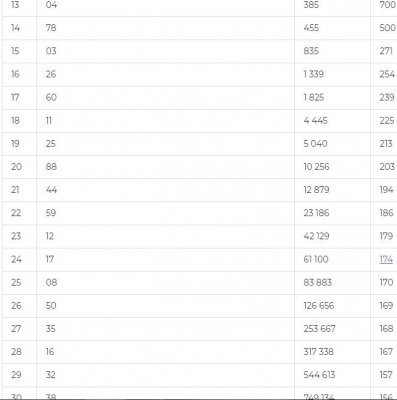Select the 10 256 cell
This screenshot has width=397, height=400.
click(x=316, y=167)
